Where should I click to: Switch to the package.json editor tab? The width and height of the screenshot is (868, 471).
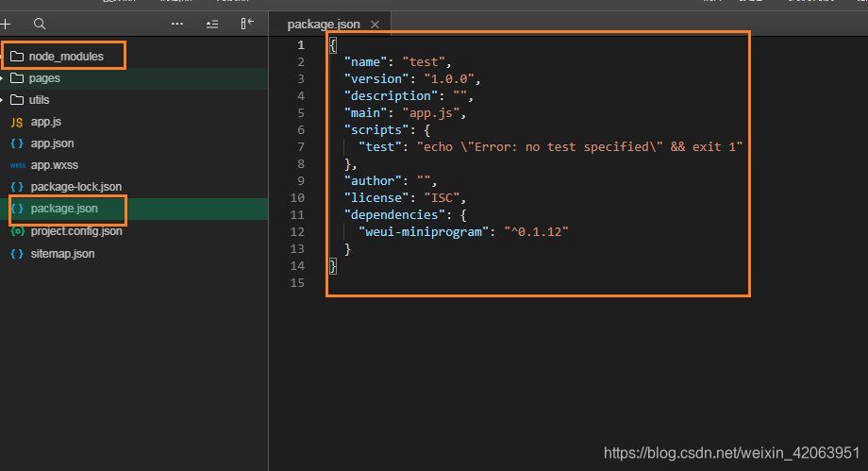pos(324,25)
